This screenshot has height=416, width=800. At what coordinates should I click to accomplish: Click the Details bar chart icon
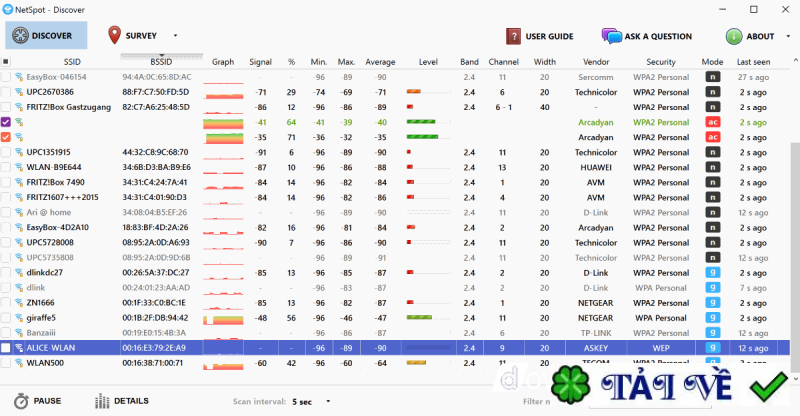click(x=102, y=401)
